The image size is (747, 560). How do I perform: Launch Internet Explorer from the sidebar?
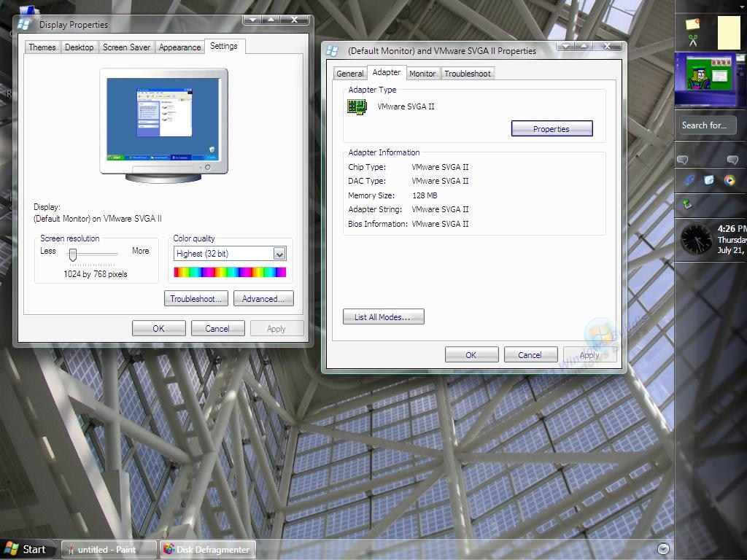coord(689,180)
